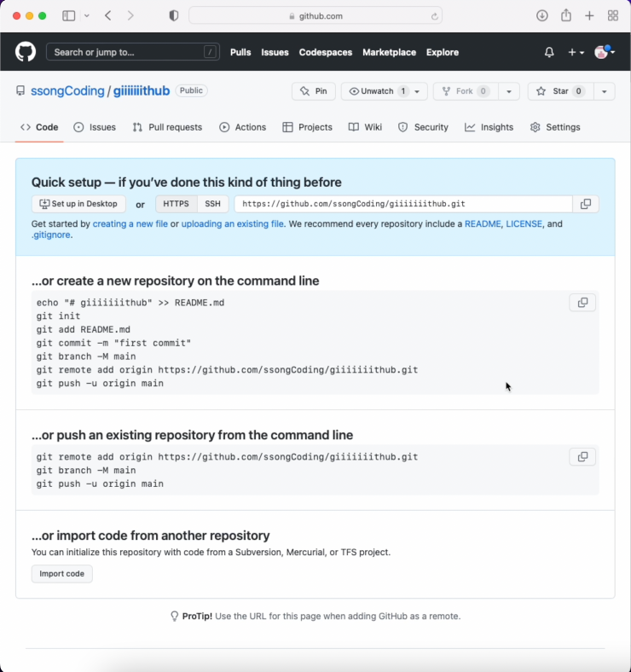The height and width of the screenshot is (672, 631).
Task: Open Safari share menu
Action: click(x=566, y=15)
